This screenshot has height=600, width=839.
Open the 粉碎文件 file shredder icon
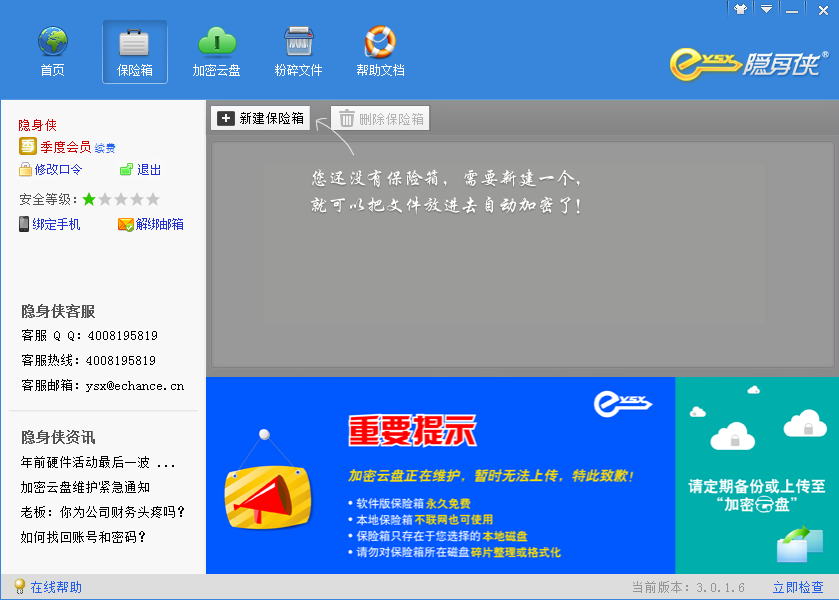point(299,52)
